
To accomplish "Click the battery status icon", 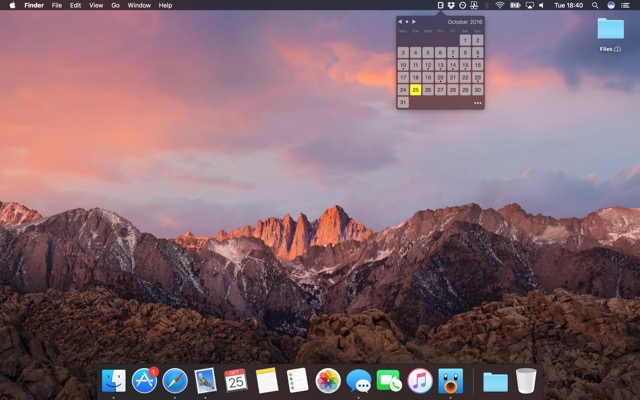I will pyautogui.click(x=515, y=5).
